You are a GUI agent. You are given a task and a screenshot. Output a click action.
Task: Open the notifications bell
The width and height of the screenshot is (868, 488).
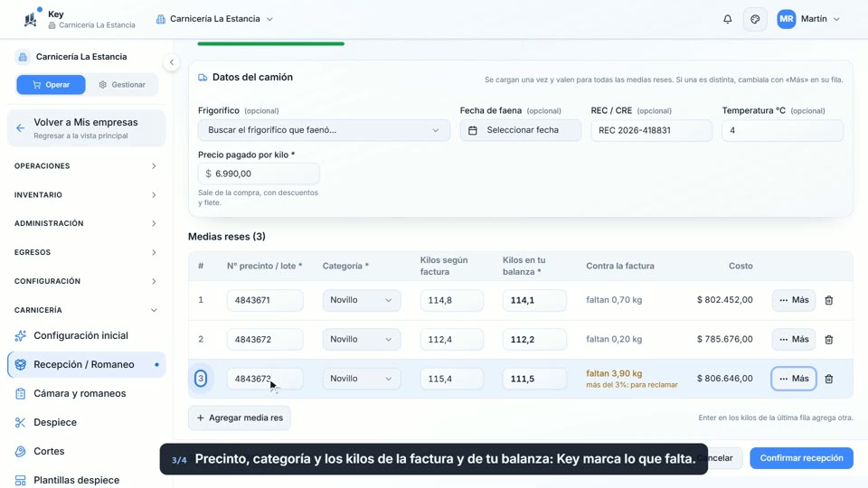[727, 19]
